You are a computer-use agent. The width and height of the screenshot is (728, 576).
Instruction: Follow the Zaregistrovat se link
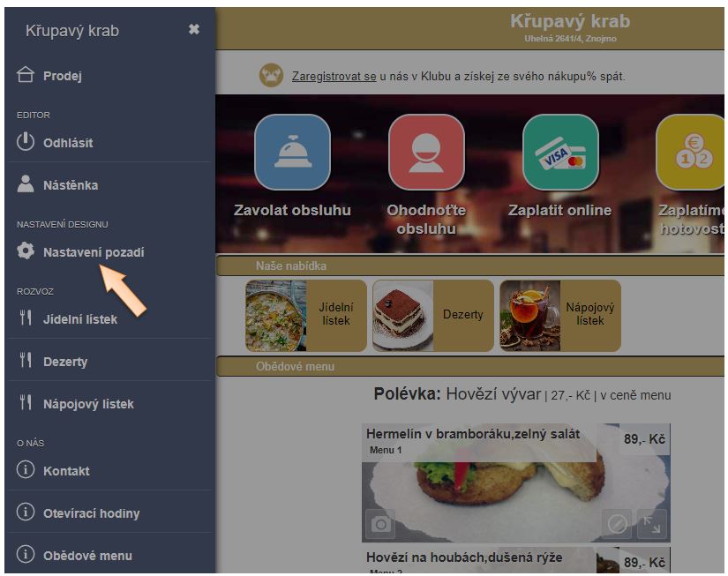pyautogui.click(x=334, y=76)
